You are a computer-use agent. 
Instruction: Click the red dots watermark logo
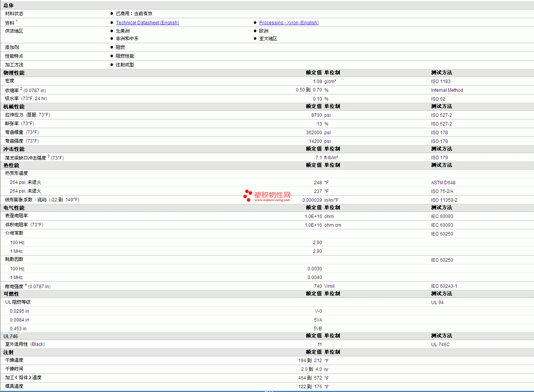tap(248, 195)
